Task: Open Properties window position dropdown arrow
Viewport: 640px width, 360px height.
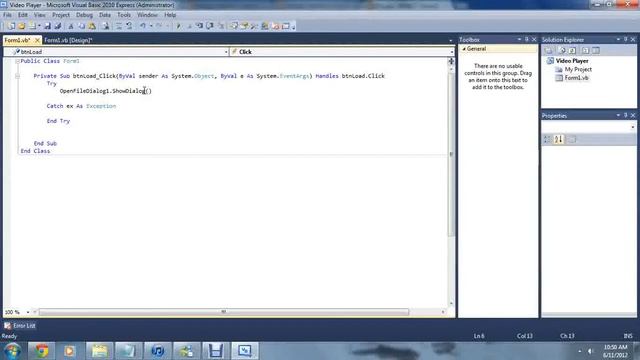Action: tap(618, 116)
